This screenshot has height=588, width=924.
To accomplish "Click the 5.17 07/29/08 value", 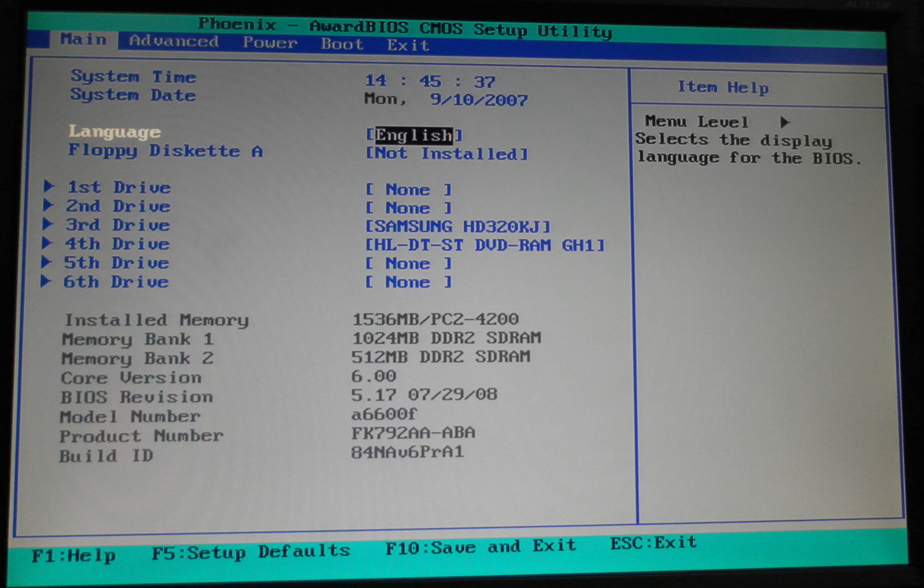I will tap(424, 394).
